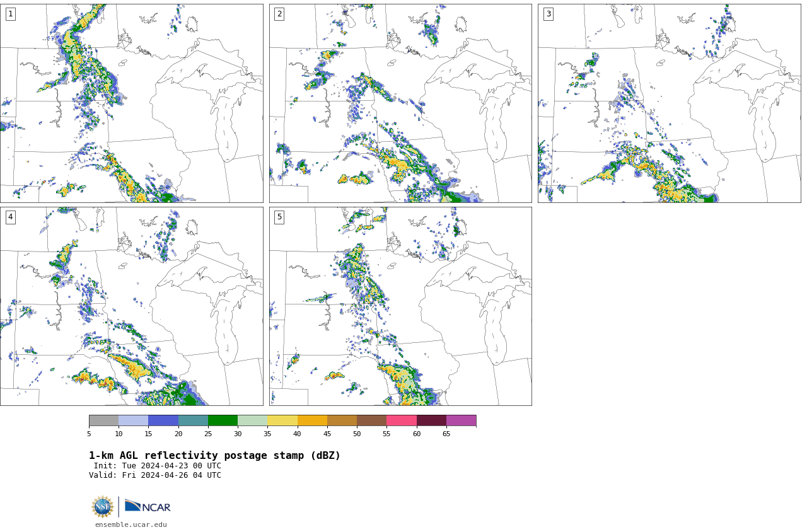Click the colorbar tick label 65
Screen dimensions: 807x532
(446, 434)
